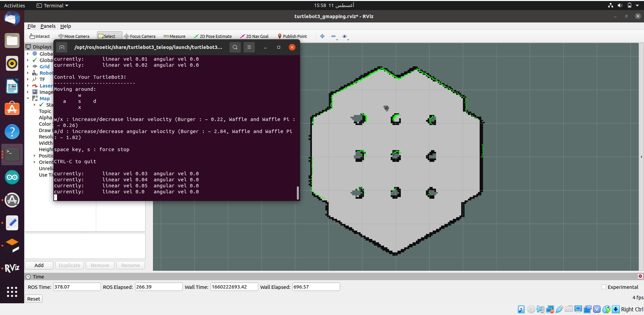Open the Measure tool
The height and width of the screenshot is (315, 644).
[x=174, y=36]
